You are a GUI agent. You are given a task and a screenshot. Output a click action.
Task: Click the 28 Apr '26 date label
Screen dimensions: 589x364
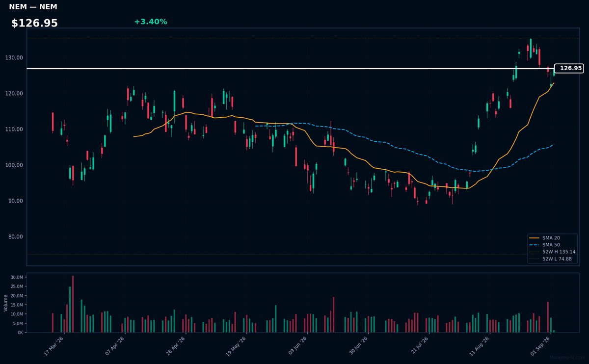176,346
